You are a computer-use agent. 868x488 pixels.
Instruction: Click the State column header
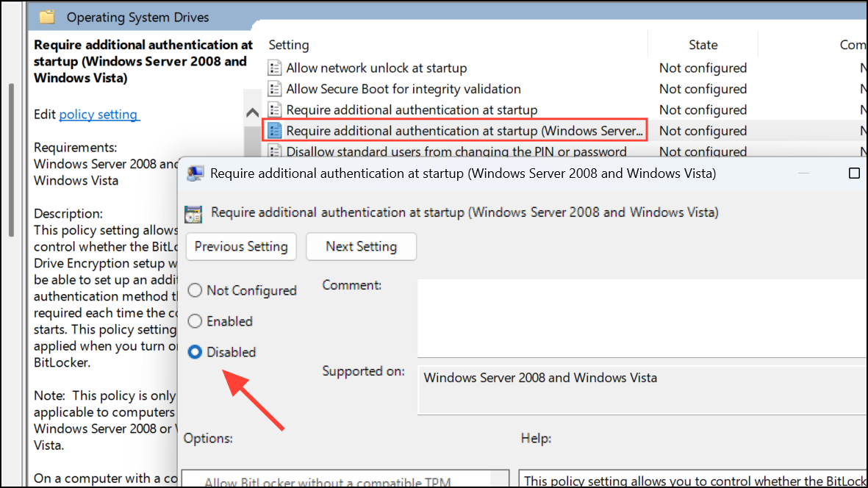click(x=703, y=45)
